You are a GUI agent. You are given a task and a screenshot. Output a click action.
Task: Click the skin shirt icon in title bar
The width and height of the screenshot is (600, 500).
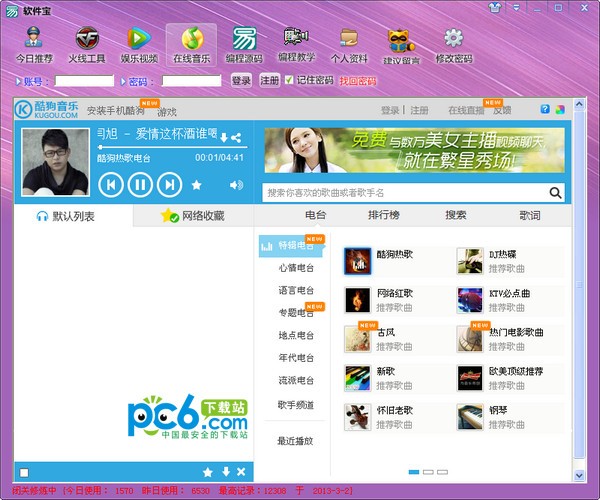[495, 7]
